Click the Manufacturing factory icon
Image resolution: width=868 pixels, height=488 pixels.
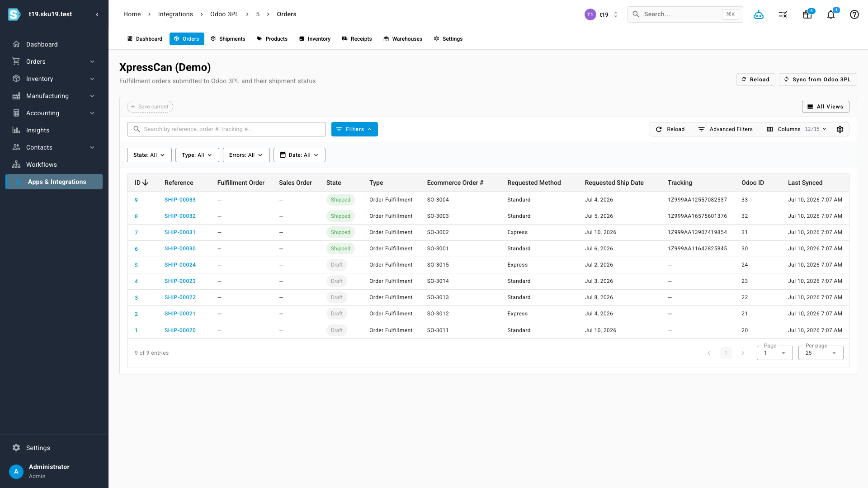pos(16,96)
